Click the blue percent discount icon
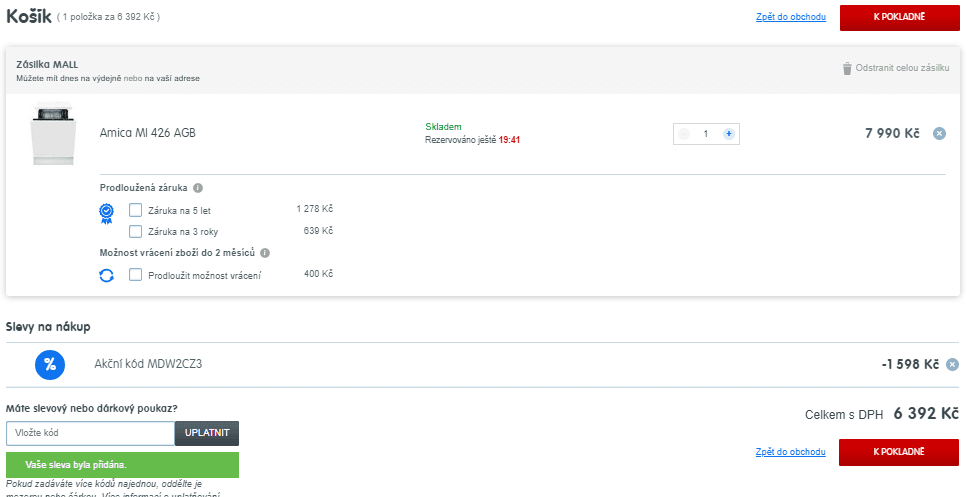The width and height of the screenshot is (976, 497). (x=50, y=365)
